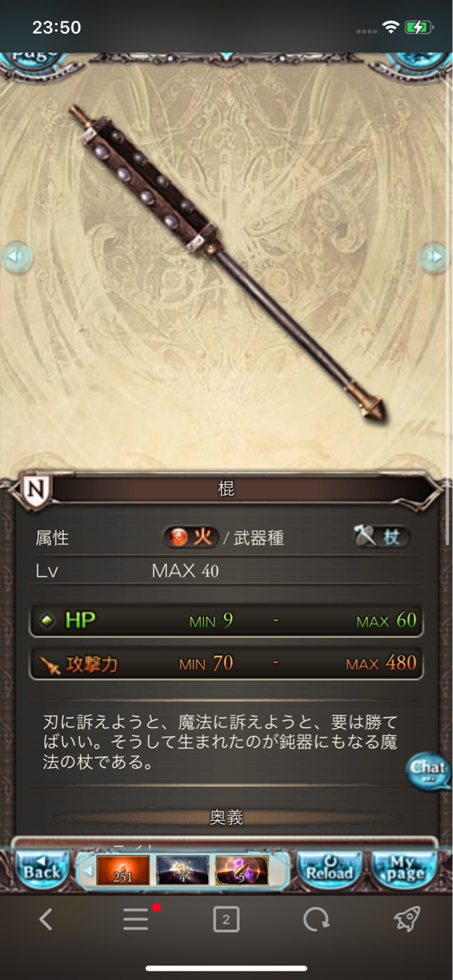The height and width of the screenshot is (980, 453).
Task: Open the shortcut thumbnail showing 4
Action: (x=183, y=870)
